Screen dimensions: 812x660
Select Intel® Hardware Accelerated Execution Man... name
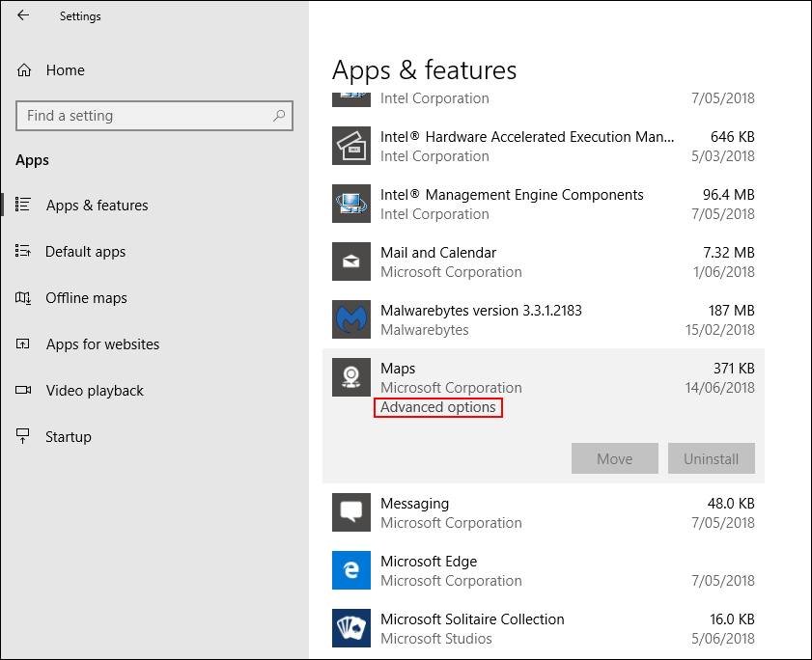pos(527,137)
